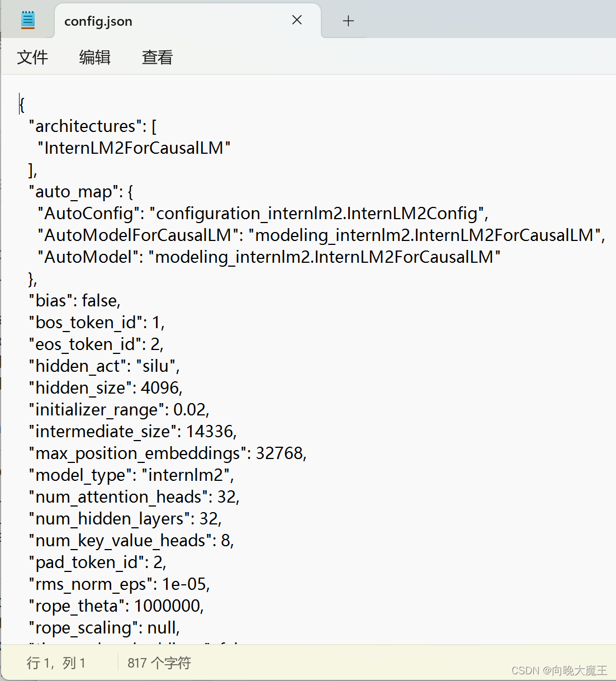
Task: Click the "eos_token_id": 2 line
Action: 96,344
